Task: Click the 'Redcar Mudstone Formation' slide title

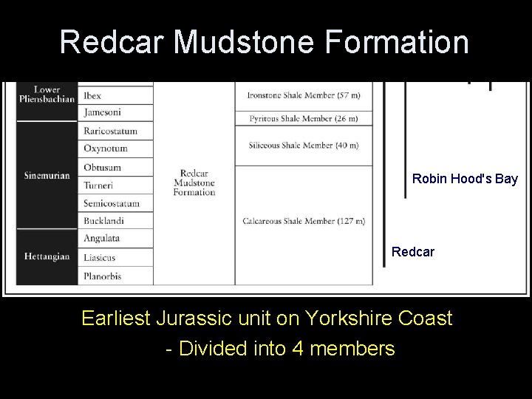Action: click(264, 41)
